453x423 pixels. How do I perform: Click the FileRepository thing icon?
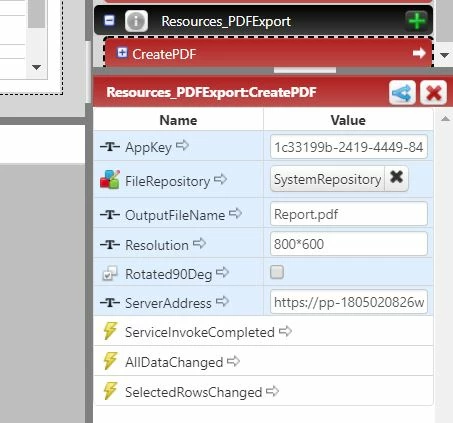pos(110,179)
